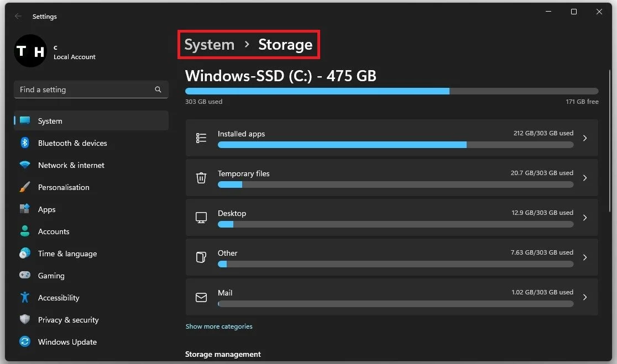Screen dimensions: 617x364
Task: Click '7.63 GB/303 GB used' value
Action: pos(542,252)
